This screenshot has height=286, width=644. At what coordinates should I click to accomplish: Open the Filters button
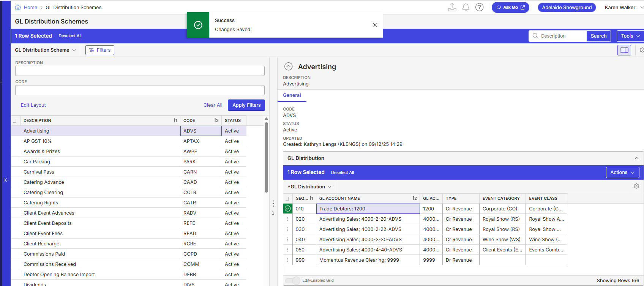(x=100, y=50)
